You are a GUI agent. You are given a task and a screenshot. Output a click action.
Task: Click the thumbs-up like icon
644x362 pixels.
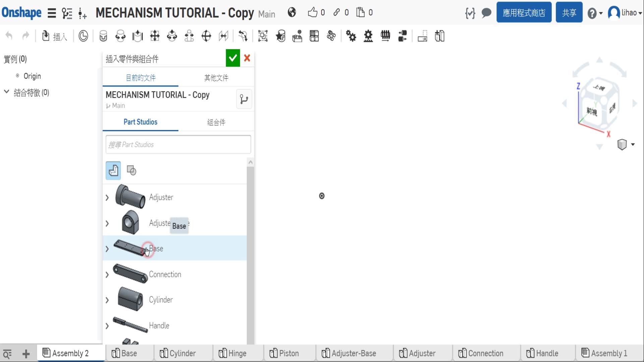312,12
